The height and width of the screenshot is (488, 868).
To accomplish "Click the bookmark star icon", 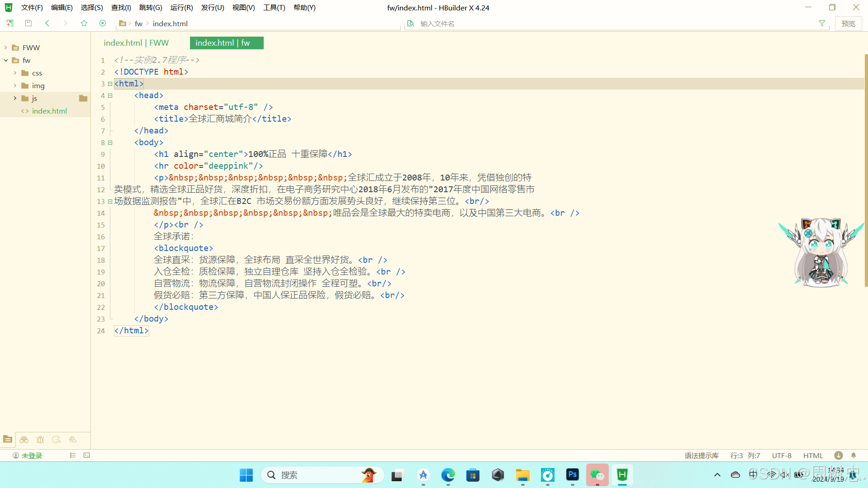I will pos(84,23).
